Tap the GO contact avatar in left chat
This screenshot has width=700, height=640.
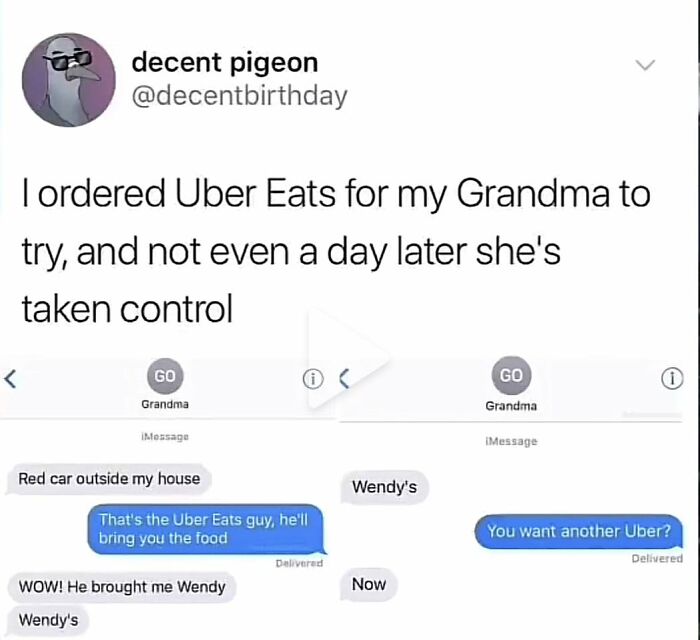pyautogui.click(x=165, y=376)
